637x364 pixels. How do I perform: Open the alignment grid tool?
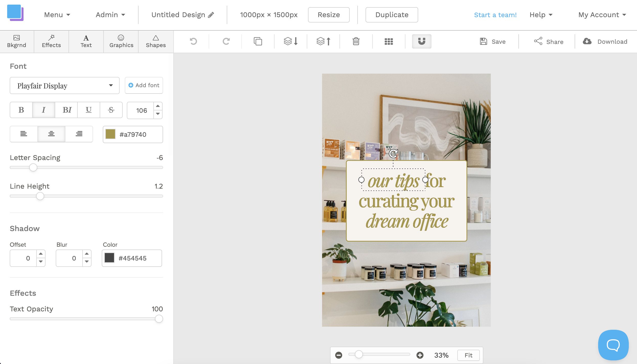coord(389,41)
